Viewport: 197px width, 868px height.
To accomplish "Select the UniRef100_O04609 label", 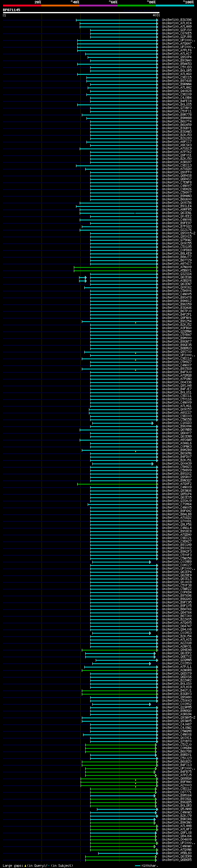I will coord(177,840).
